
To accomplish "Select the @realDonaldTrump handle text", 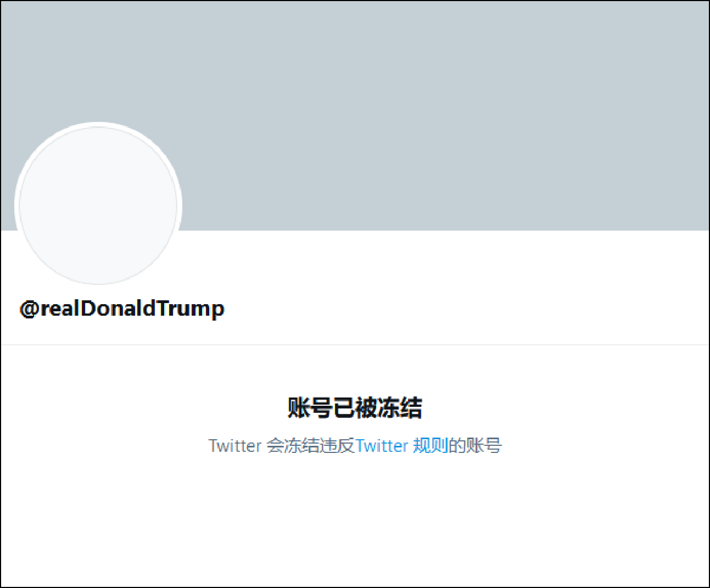I will coord(122,309).
